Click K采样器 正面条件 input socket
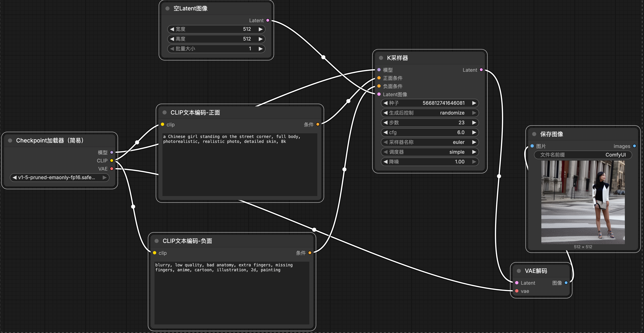 click(379, 78)
